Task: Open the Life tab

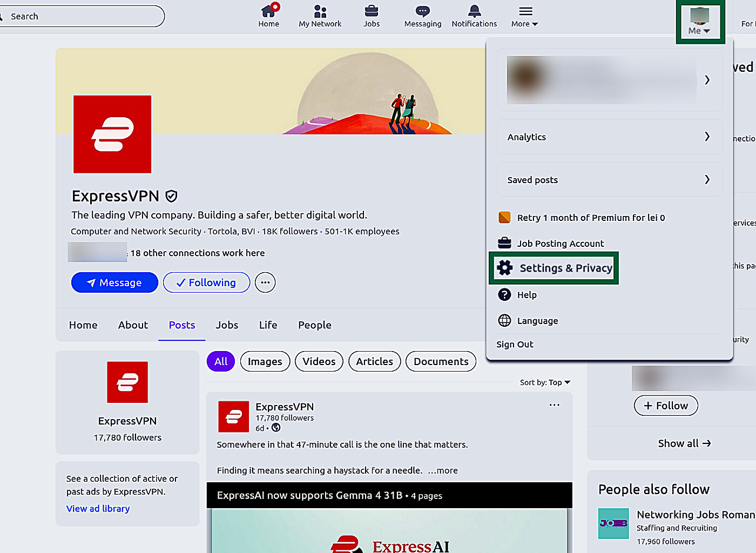Action: 268,325
